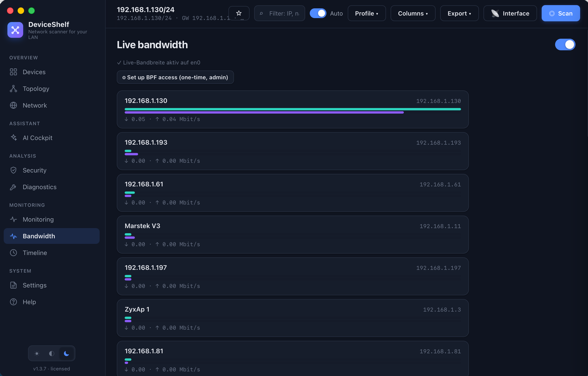Toggle the Auto scan switch
The width and height of the screenshot is (588, 376).
(x=318, y=13)
